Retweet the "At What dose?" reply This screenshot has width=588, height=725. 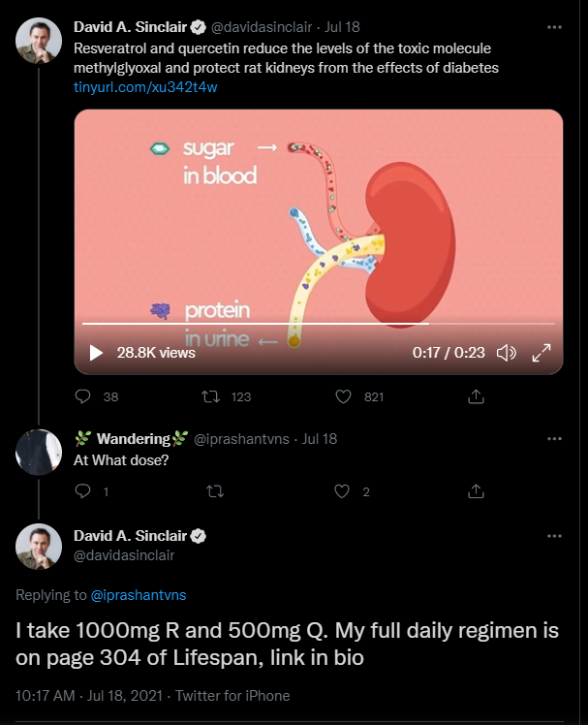pos(215,491)
